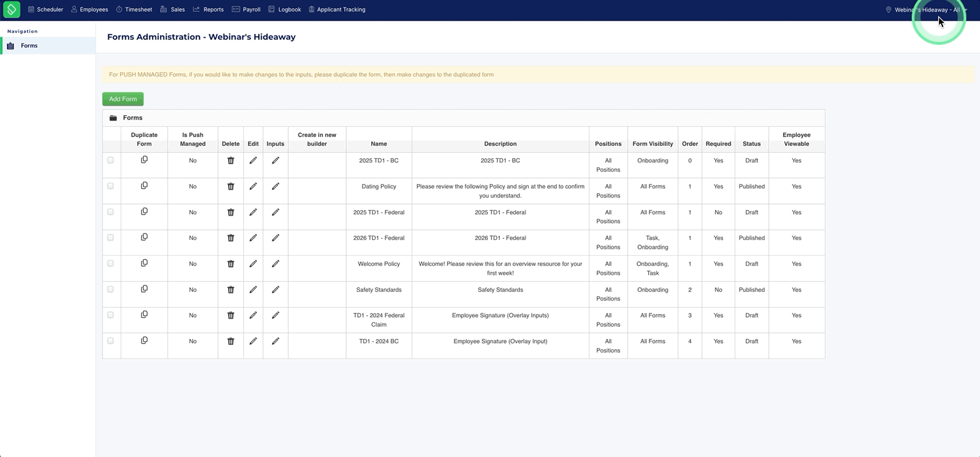Click the green app logo icon
980x457 pixels.
12,10
